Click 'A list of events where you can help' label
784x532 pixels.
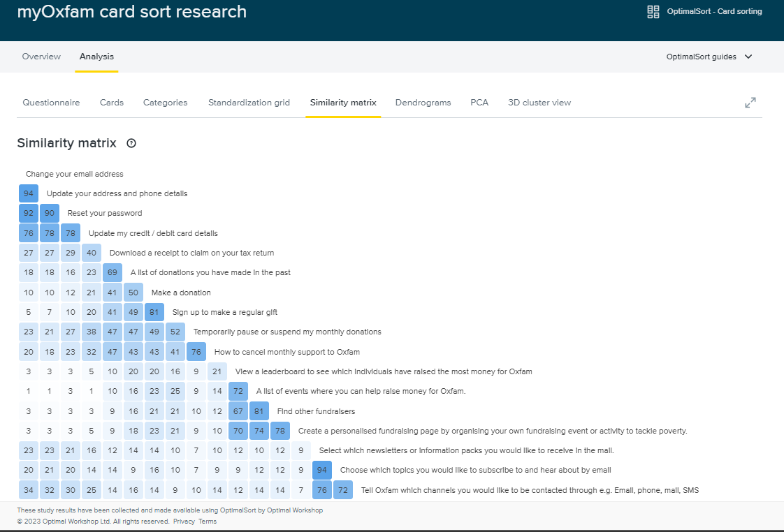tap(361, 391)
